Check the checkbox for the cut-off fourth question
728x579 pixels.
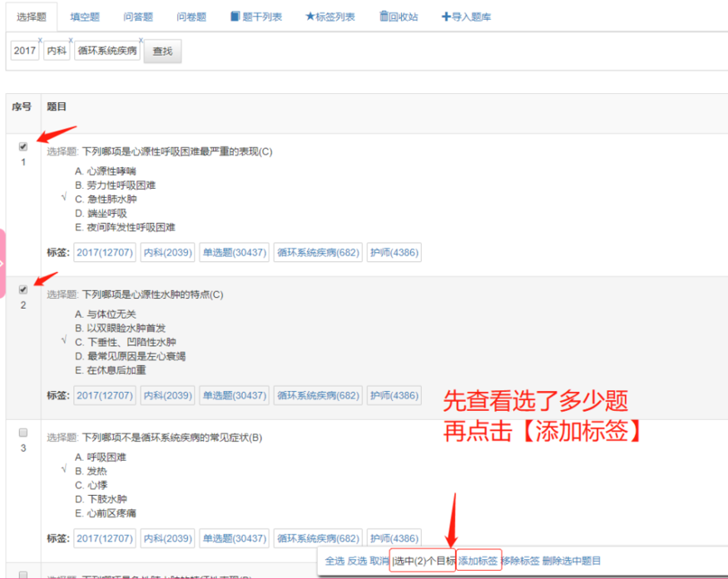[23, 575]
